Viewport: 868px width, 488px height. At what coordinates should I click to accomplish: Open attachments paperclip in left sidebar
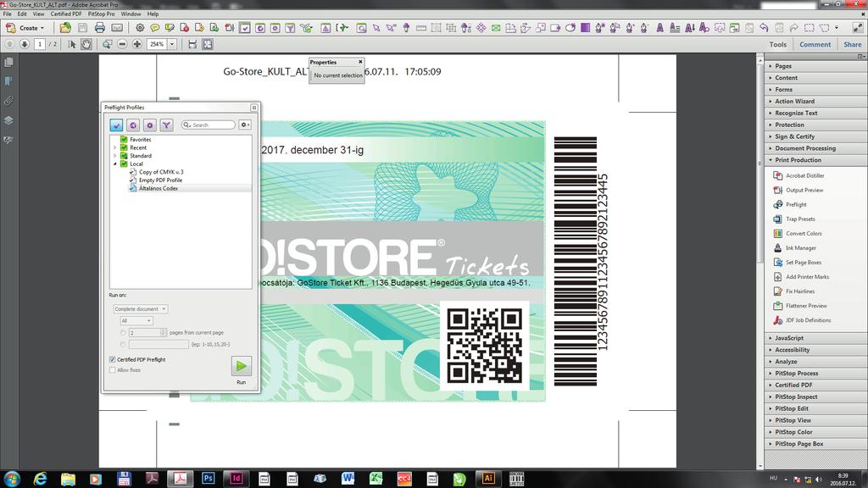8,101
